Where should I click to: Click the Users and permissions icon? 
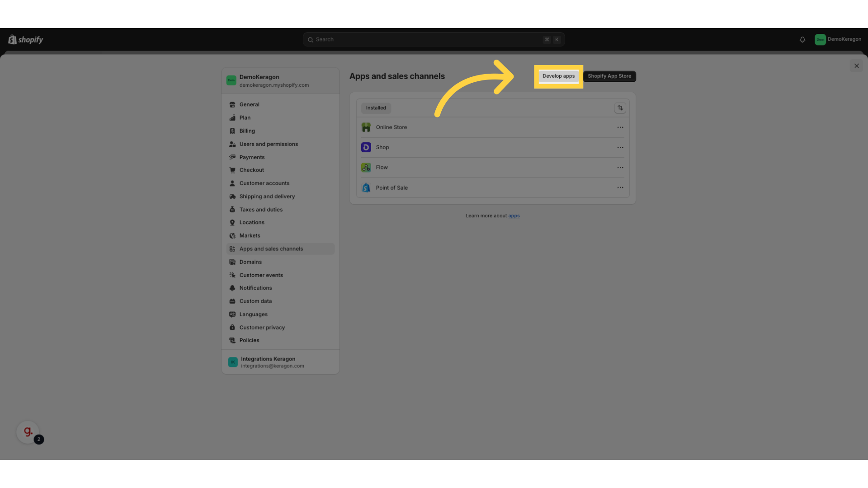232,144
